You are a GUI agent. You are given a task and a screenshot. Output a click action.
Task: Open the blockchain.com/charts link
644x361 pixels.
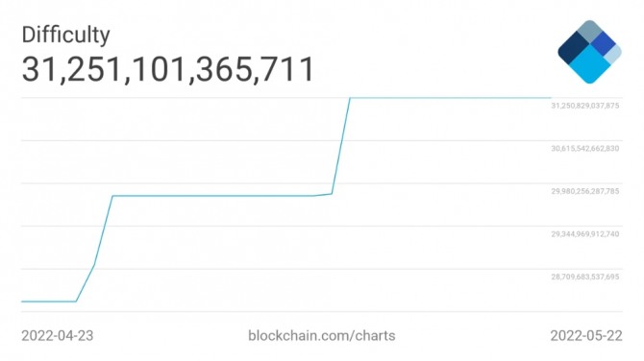click(x=322, y=336)
